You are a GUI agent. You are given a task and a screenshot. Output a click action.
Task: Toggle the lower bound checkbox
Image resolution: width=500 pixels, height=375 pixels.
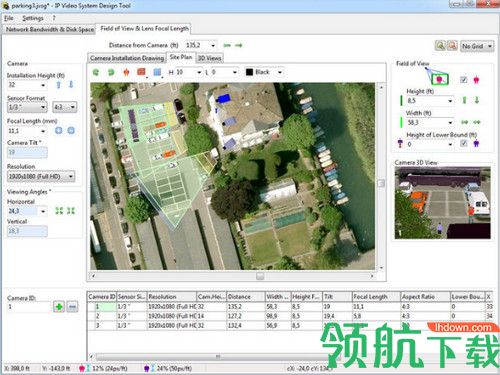[x=464, y=143]
